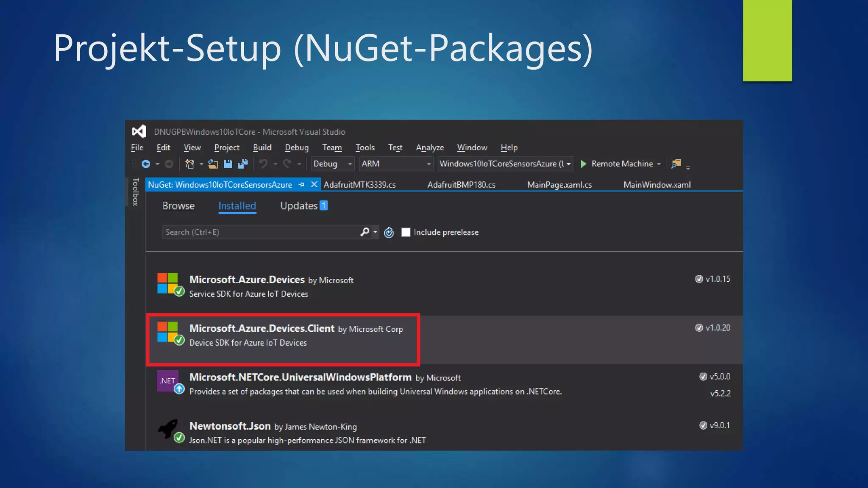Open the redo history dropdown arrow
The width and height of the screenshot is (868, 488).
click(299, 164)
